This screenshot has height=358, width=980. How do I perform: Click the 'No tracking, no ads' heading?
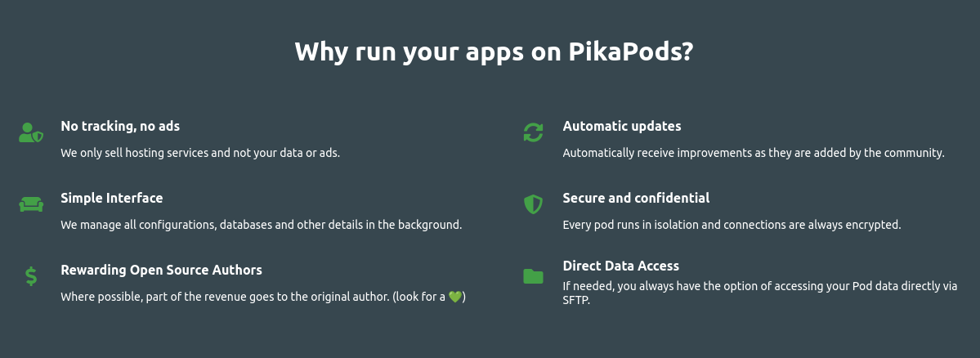[120, 126]
